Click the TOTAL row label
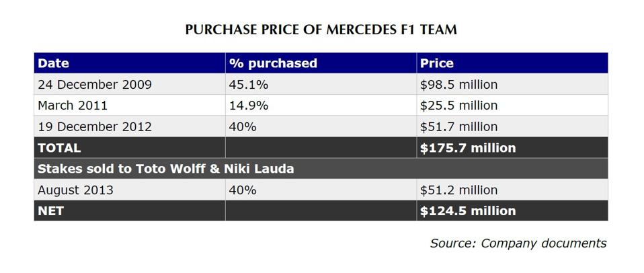 59,148
